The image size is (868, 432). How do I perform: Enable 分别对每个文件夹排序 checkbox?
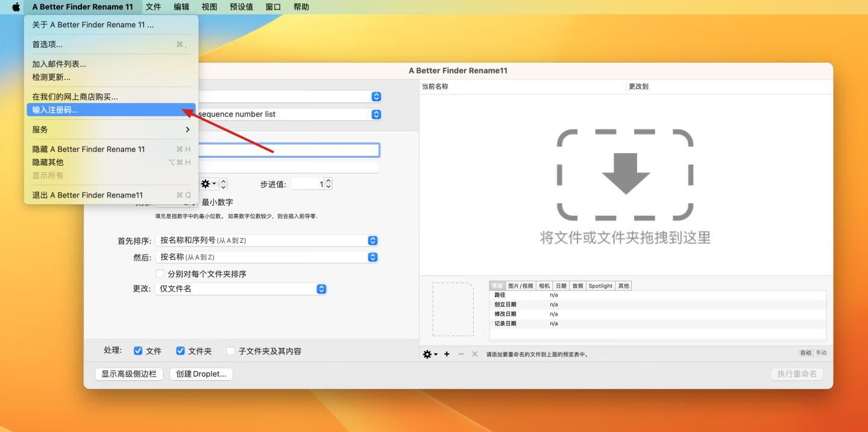pyautogui.click(x=160, y=274)
